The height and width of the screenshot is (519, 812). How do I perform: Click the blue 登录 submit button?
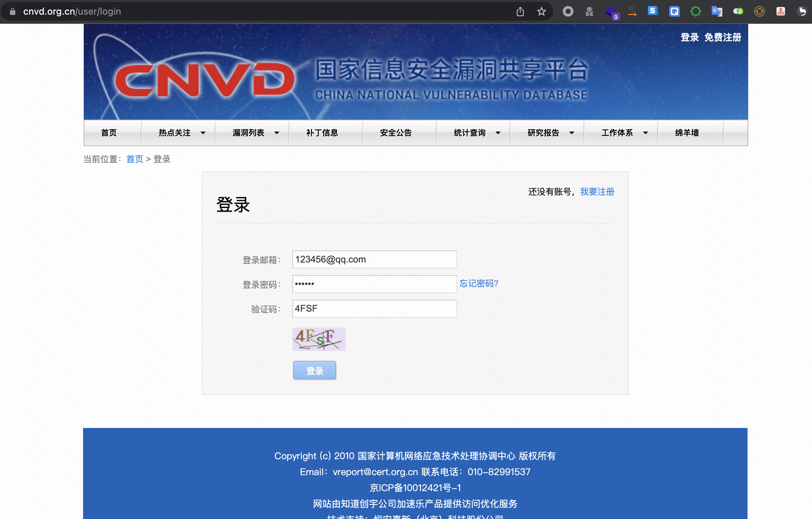(x=315, y=370)
